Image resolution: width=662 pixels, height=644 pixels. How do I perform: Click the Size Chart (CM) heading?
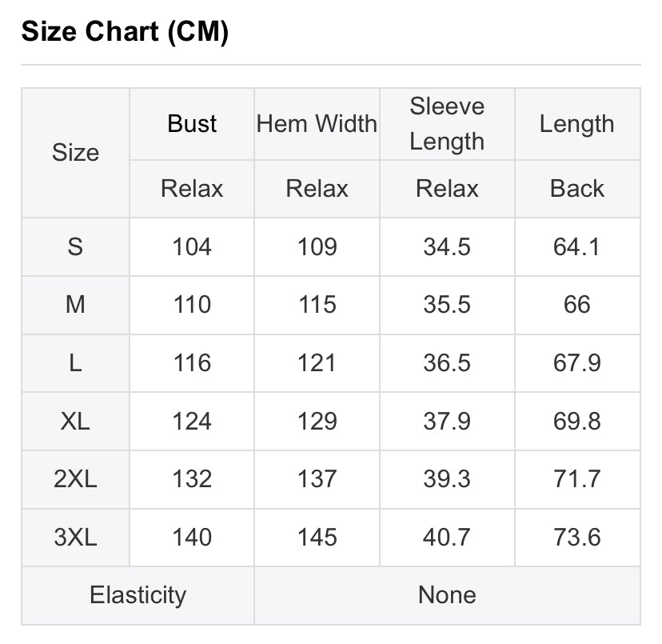pyautogui.click(x=125, y=32)
